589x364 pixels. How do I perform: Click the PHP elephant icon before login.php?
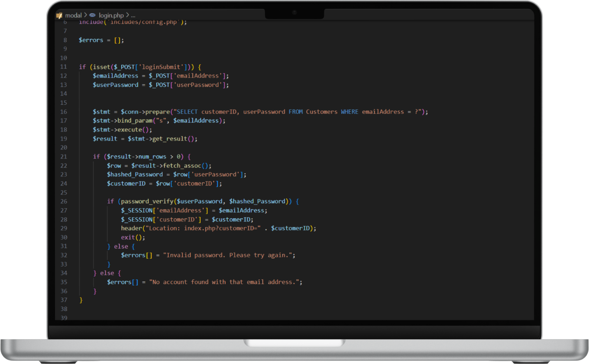92,15
